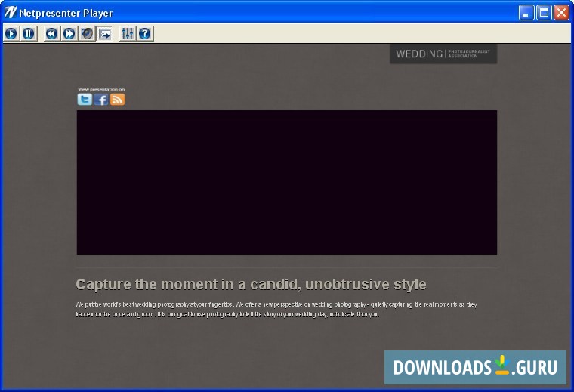Maximize the Netpresenter Player window
The image size is (574, 392).
pyautogui.click(x=544, y=12)
